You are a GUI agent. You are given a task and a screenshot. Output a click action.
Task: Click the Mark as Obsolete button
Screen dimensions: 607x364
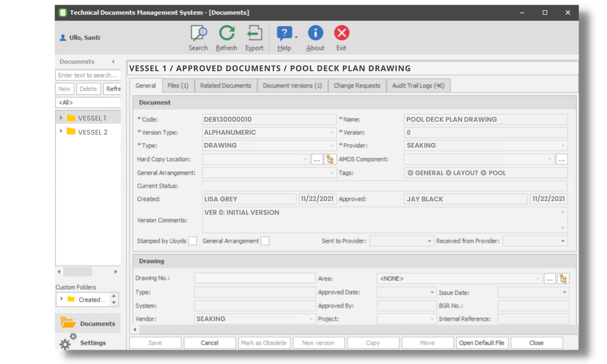[264, 343]
